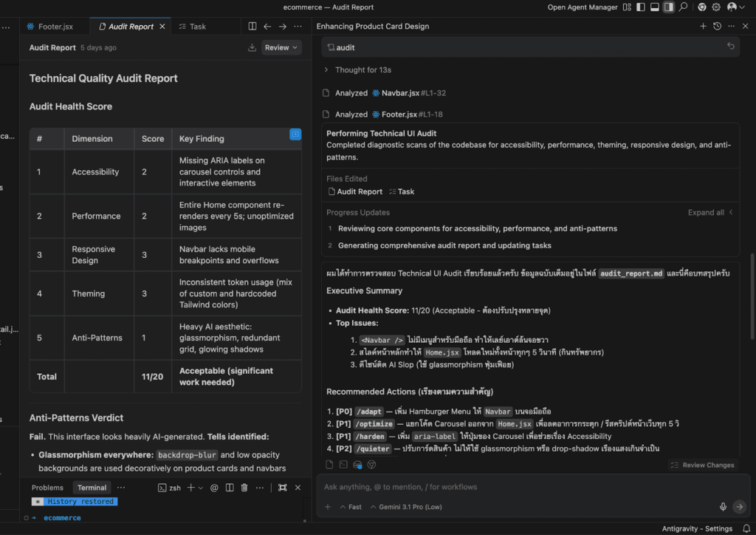Toggle the bottom panel layout button
Screen dimensions: 756x535
pos(654,7)
